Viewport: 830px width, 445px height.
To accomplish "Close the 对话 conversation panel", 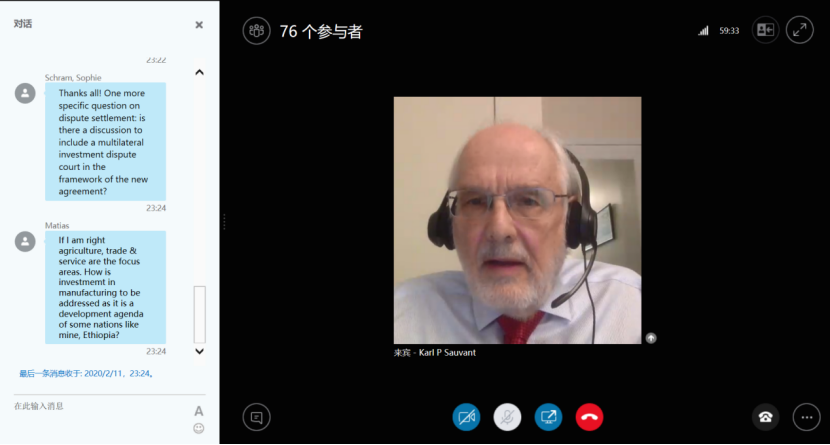I will [x=199, y=25].
